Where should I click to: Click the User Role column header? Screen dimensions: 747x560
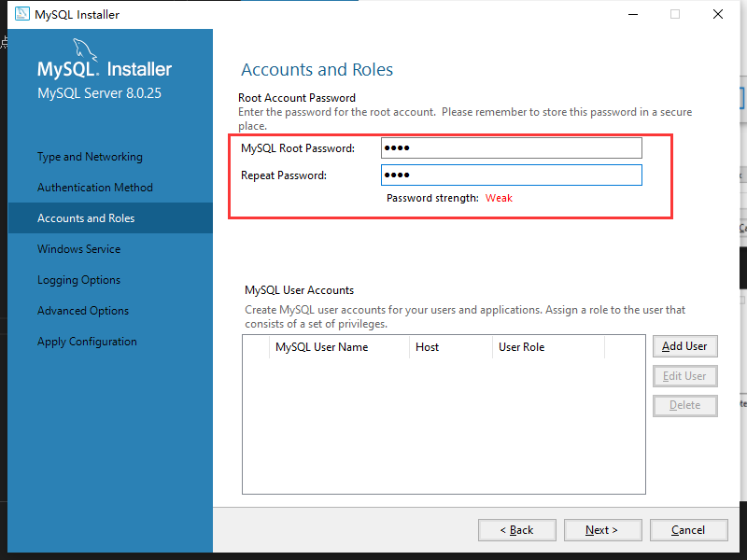[x=521, y=347]
